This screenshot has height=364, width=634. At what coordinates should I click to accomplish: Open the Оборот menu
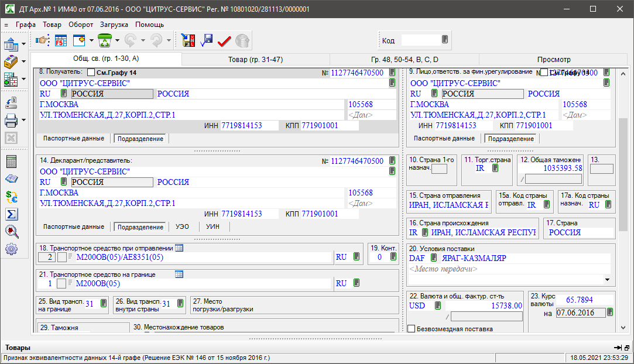81,25
